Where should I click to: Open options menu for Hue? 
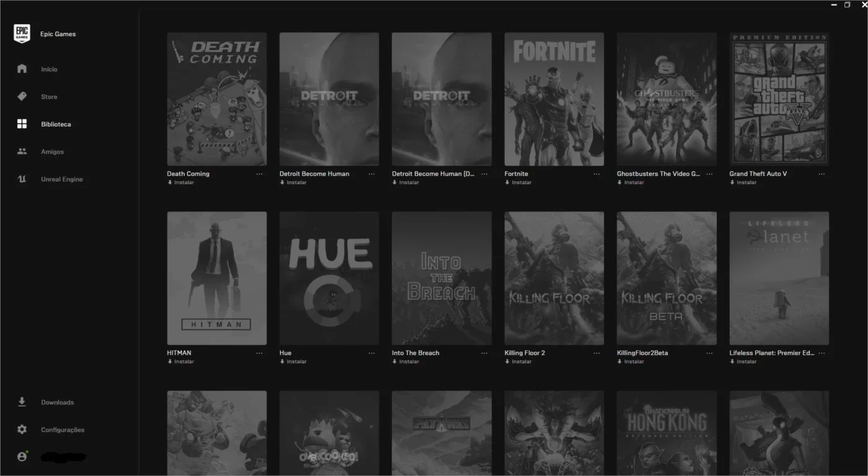point(371,353)
